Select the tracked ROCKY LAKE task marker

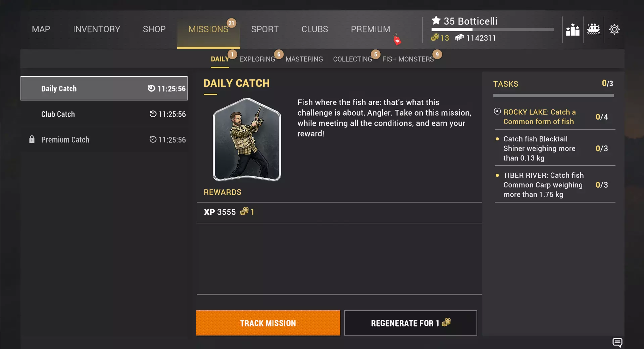tap(497, 112)
